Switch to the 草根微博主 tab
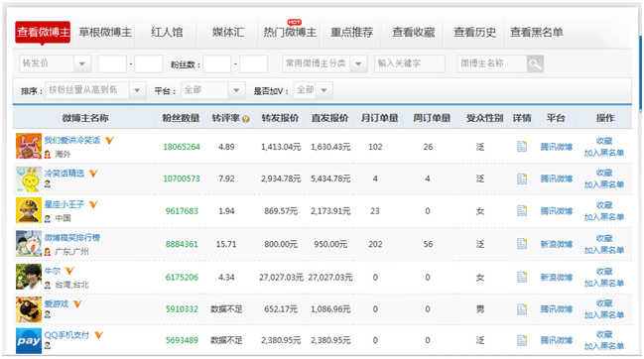This screenshot has height=359, width=644. coord(105,33)
